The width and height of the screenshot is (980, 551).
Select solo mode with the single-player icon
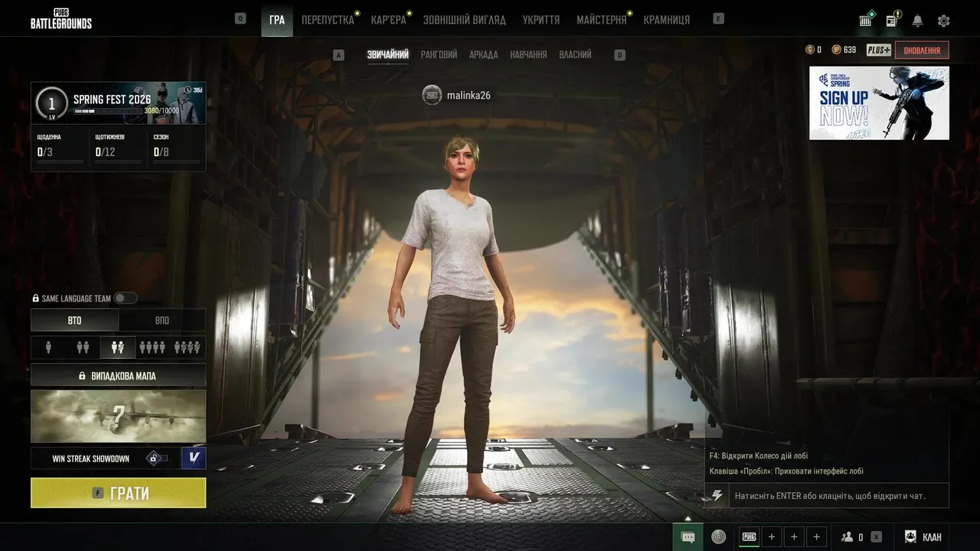click(x=48, y=347)
